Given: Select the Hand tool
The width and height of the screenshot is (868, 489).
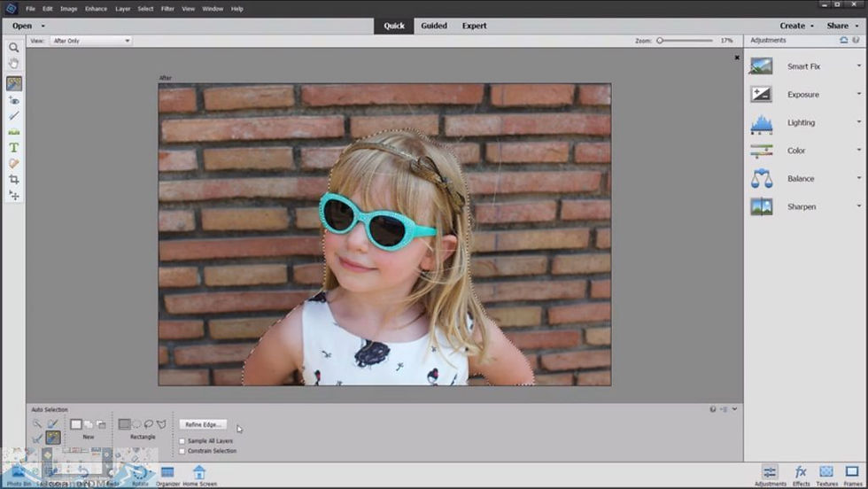Looking at the screenshot, I should point(14,64).
